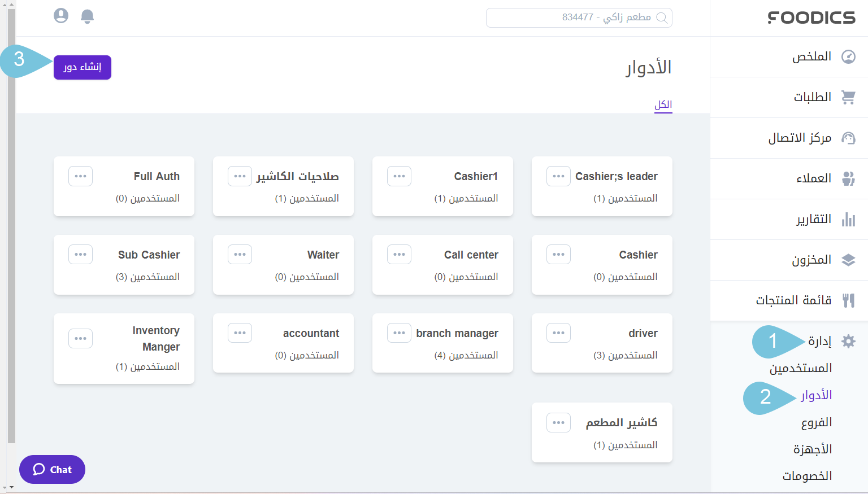Open the الكل filter link
This screenshot has height=494, width=868.
[x=663, y=104]
